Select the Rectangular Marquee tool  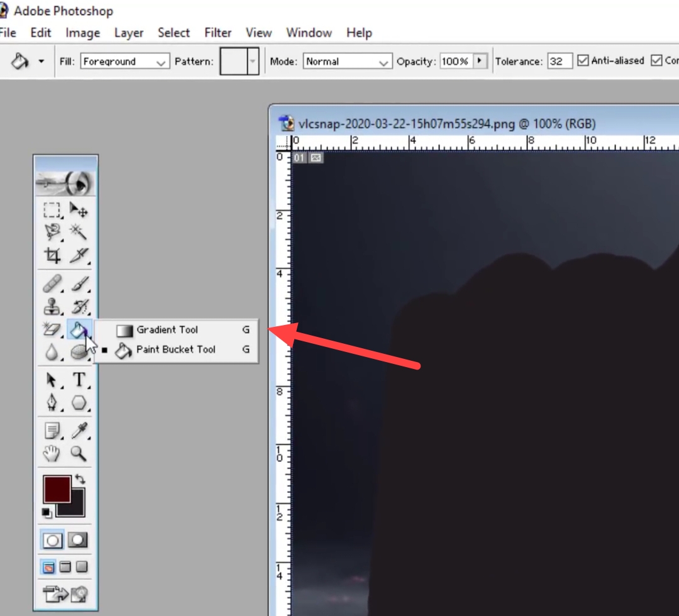point(52,210)
